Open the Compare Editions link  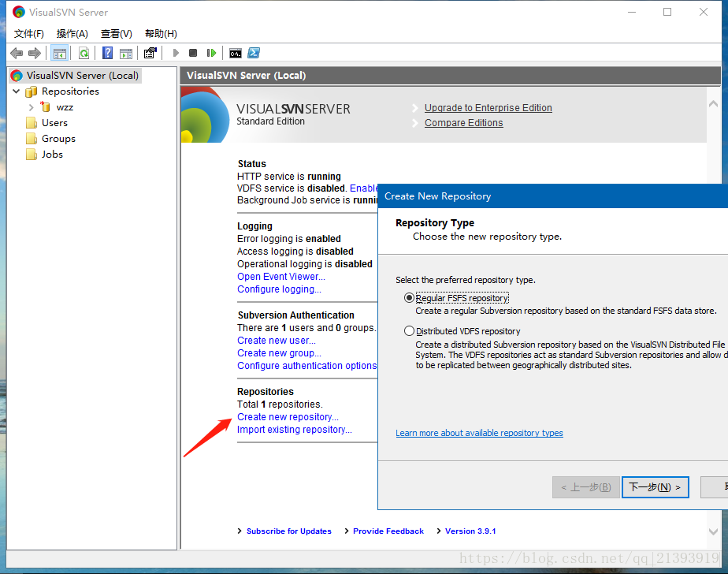click(x=464, y=123)
